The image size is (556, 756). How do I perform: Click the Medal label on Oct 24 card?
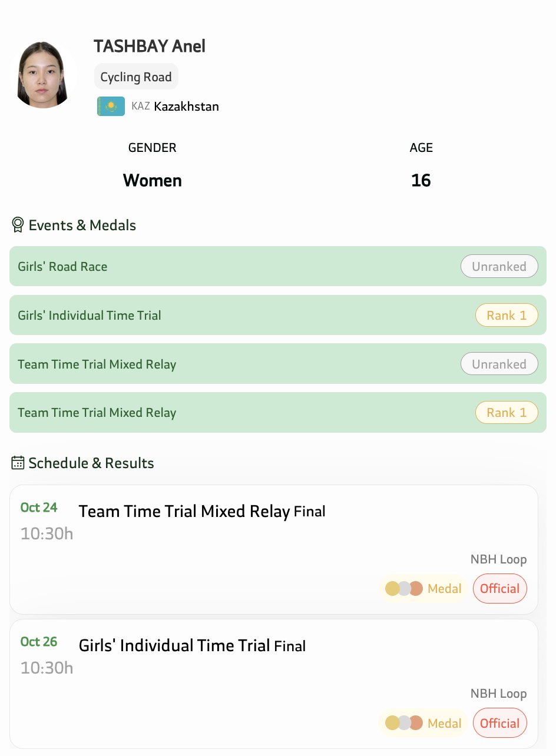445,588
